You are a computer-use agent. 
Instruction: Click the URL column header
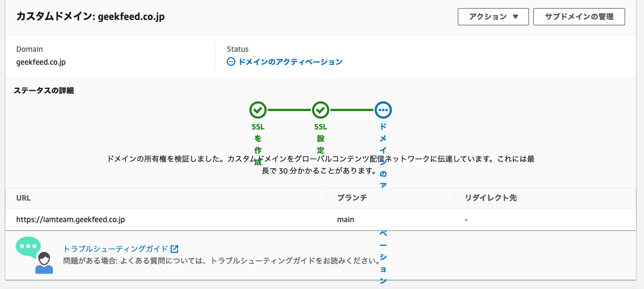pyautogui.click(x=23, y=198)
